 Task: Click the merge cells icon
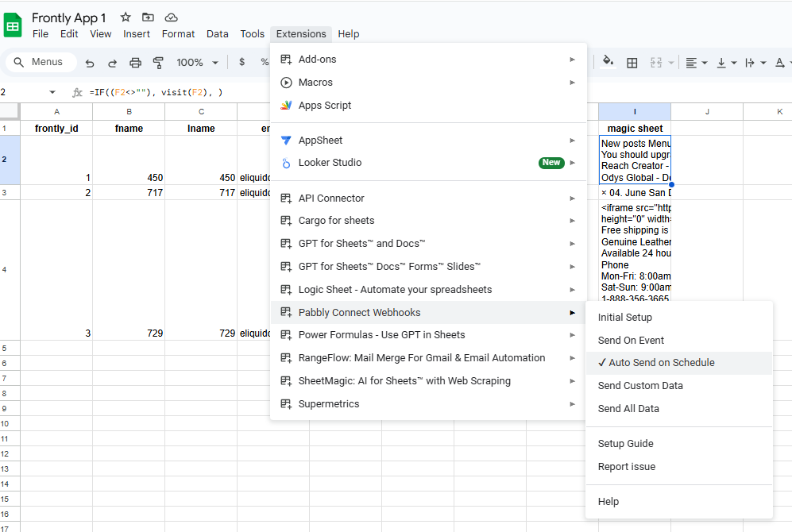pos(655,63)
